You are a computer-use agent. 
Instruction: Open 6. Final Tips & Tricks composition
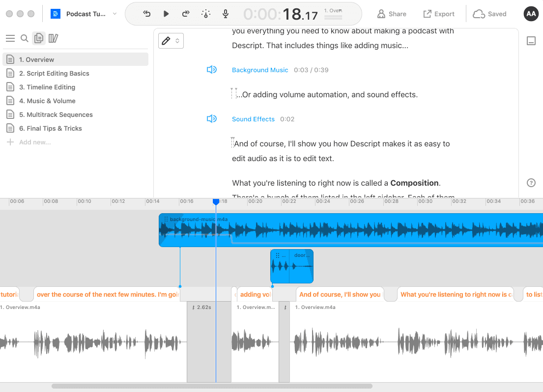pyautogui.click(x=76, y=129)
